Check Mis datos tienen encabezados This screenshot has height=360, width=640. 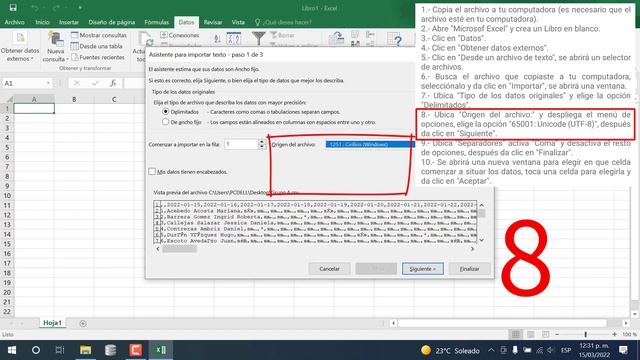152,171
